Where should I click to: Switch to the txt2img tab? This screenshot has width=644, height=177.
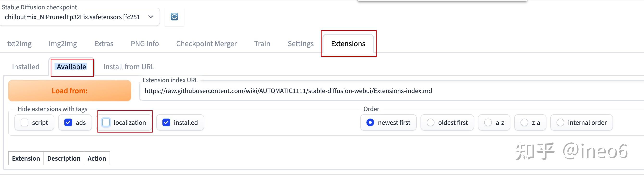pyautogui.click(x=19, y=44)
